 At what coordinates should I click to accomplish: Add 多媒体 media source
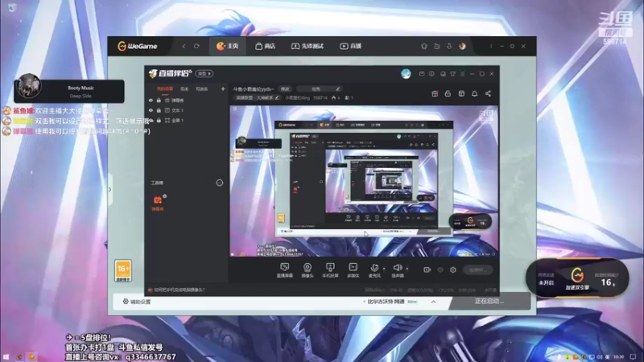(x=353, y=270)
